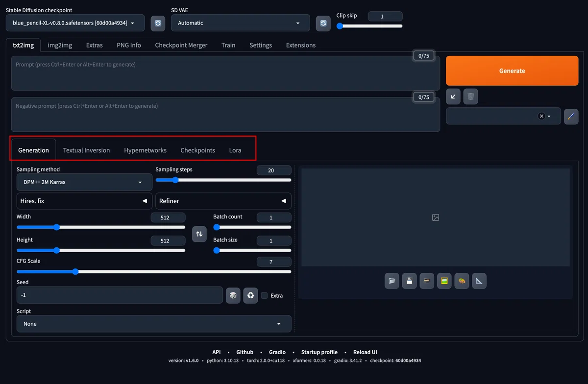Save image with the floppy disk icon
This screenshot has width=588, height=384.
pyautogui.click(x=410, y=281)
